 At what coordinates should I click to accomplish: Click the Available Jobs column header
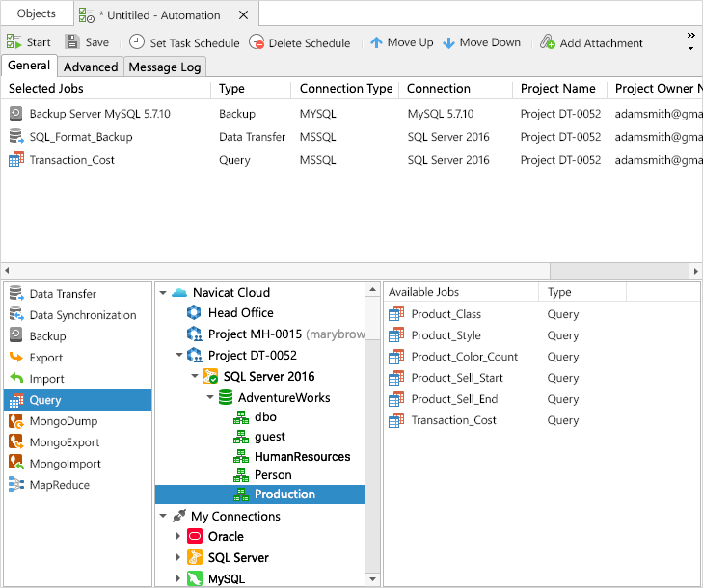click(461, 292)
